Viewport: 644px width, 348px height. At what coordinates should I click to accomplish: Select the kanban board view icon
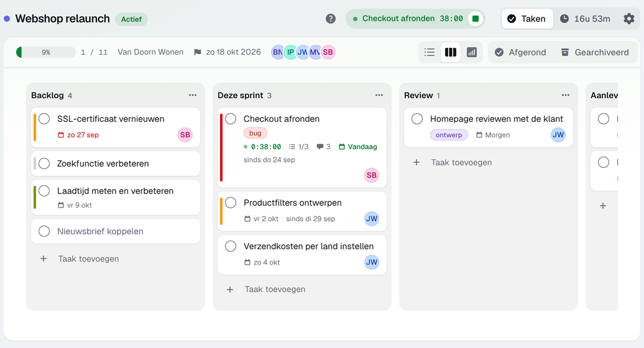pos(451,52)
